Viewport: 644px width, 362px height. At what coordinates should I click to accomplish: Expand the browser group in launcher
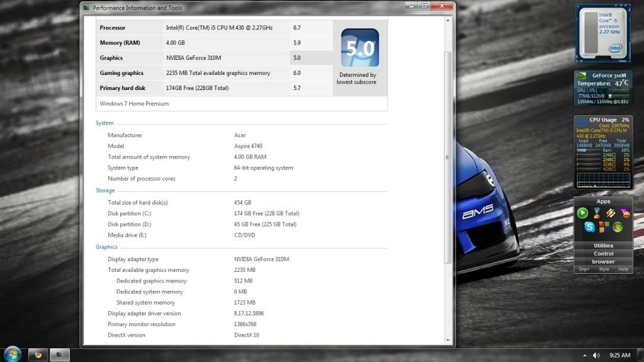point(603,261)
